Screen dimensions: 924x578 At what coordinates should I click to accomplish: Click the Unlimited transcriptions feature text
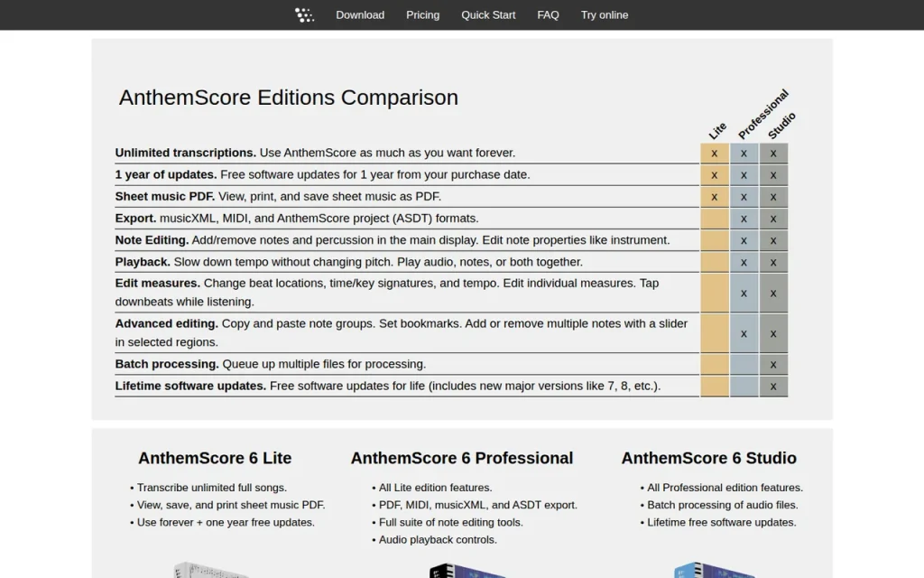point(315,153)
